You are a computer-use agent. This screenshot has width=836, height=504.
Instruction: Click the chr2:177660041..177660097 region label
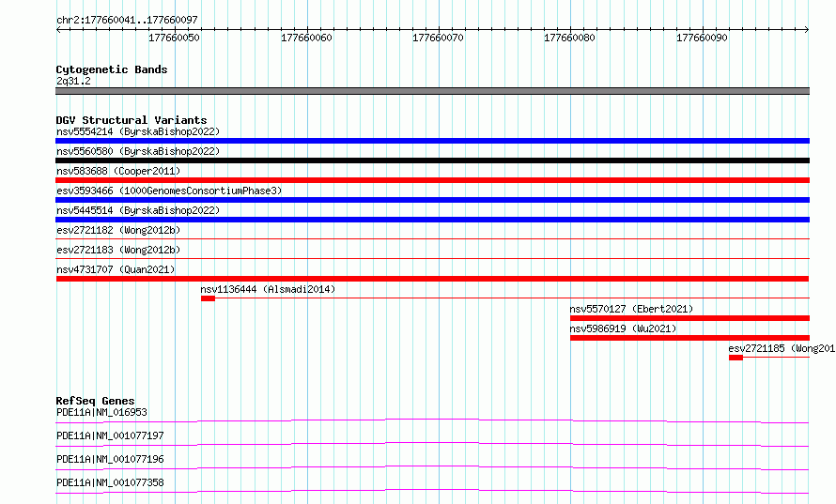(127, 20)
